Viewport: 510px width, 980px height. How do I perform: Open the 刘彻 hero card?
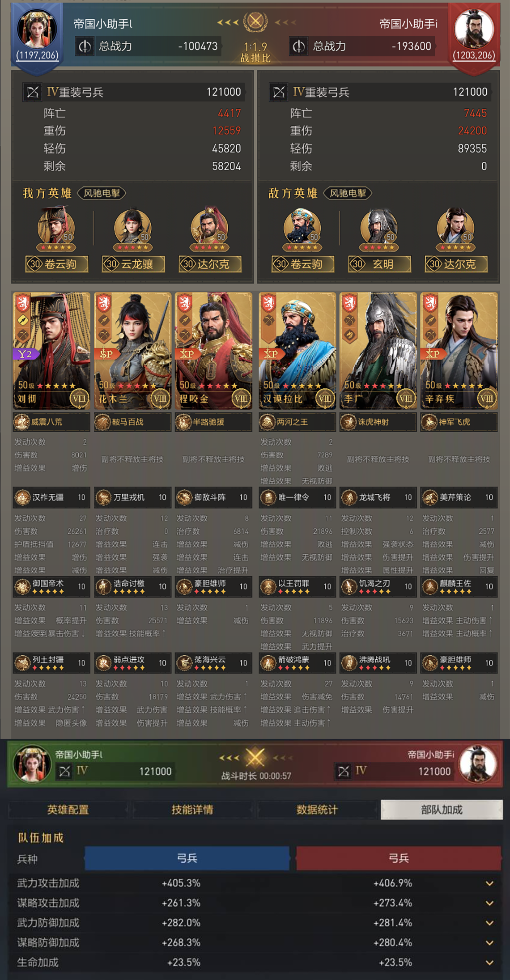pyautogui.click(x=51, y=351)
